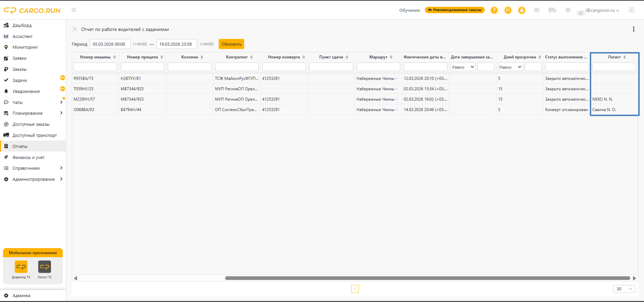The width and height of the screenshot is (644, 302).
Task: Open help with the question mark icon
Action: pos(494,10)
